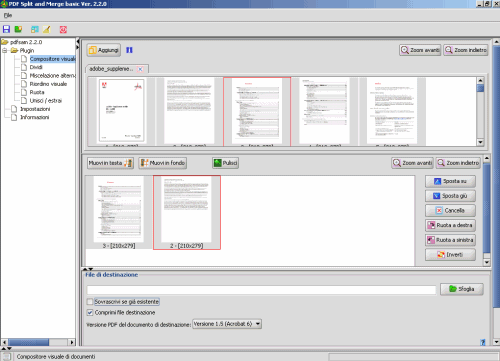Zoom out with top Zoom indietro button
This screenshot has width=500, height=361.
466,50
